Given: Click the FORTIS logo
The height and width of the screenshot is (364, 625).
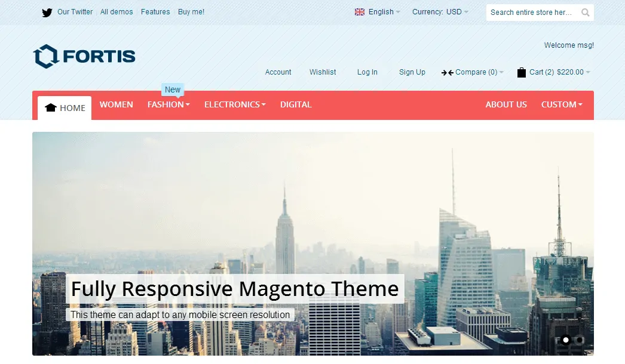Looking at the screenshot, I should [84, 56].
